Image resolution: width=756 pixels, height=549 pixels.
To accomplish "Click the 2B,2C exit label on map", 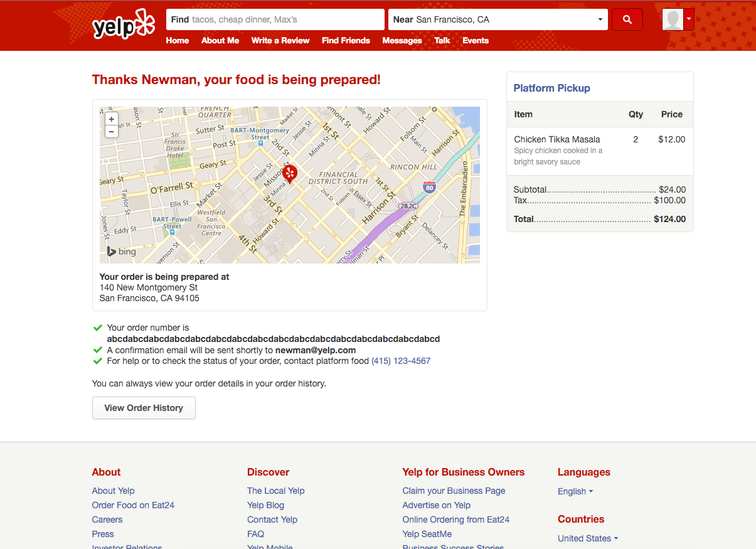I will click(408, 206).
